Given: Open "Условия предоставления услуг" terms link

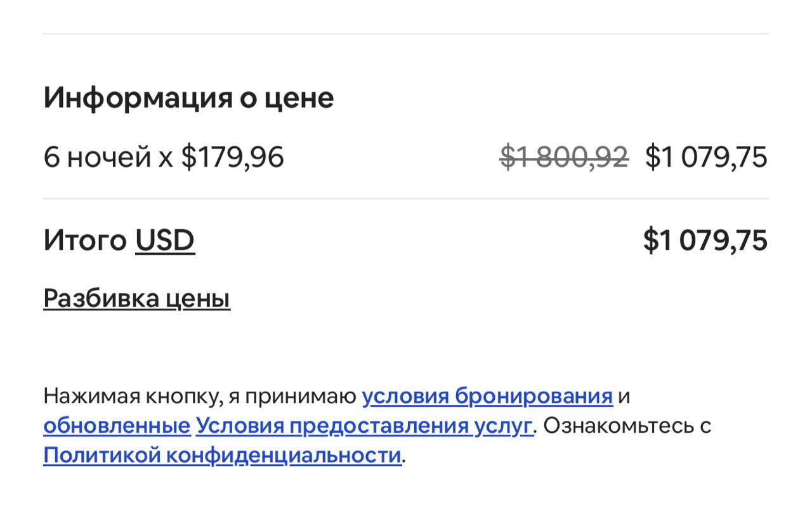Looking at the screenshot, I should (x=363, y=425).
